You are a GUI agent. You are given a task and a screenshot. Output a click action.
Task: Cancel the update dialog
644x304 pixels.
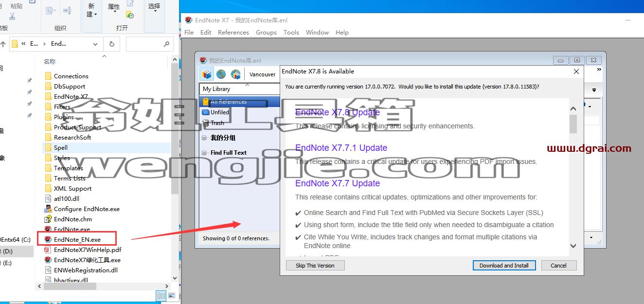coord(558,266)
